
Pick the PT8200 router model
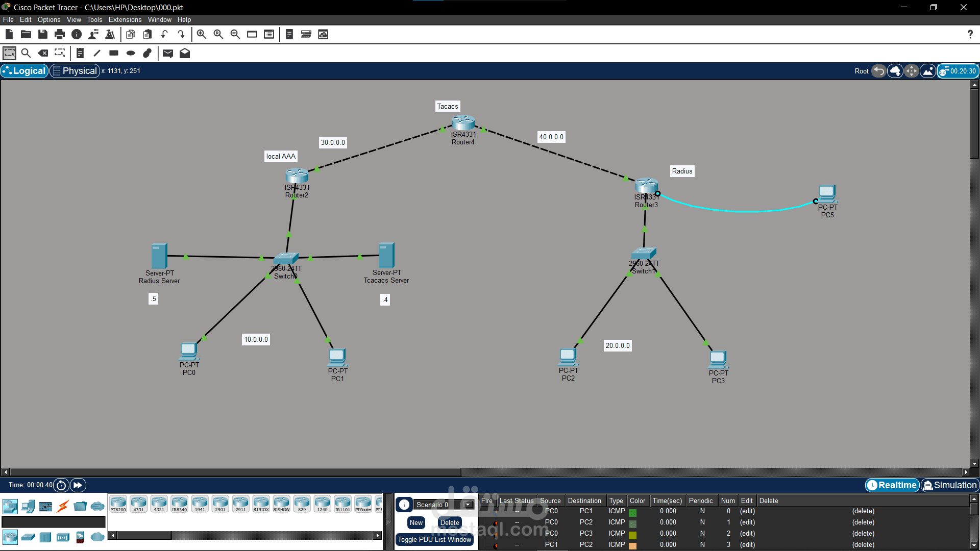pyautogui.click(x=118, y=504)
